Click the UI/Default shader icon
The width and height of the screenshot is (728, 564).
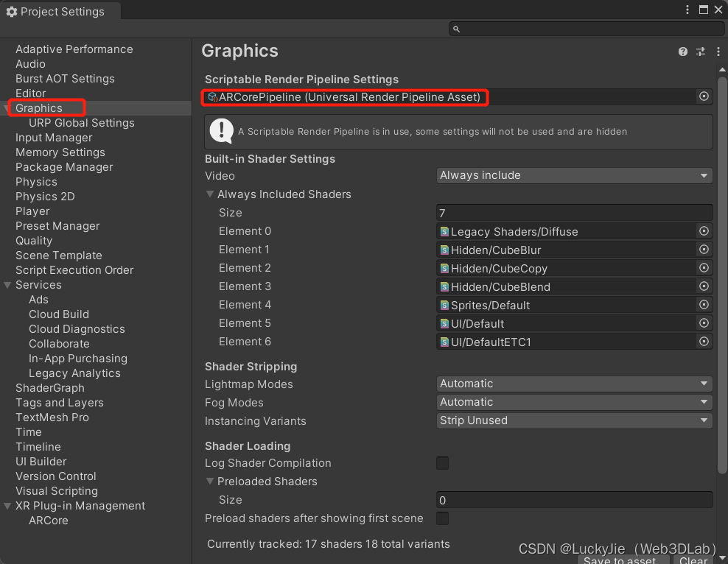tap(444, 324)
